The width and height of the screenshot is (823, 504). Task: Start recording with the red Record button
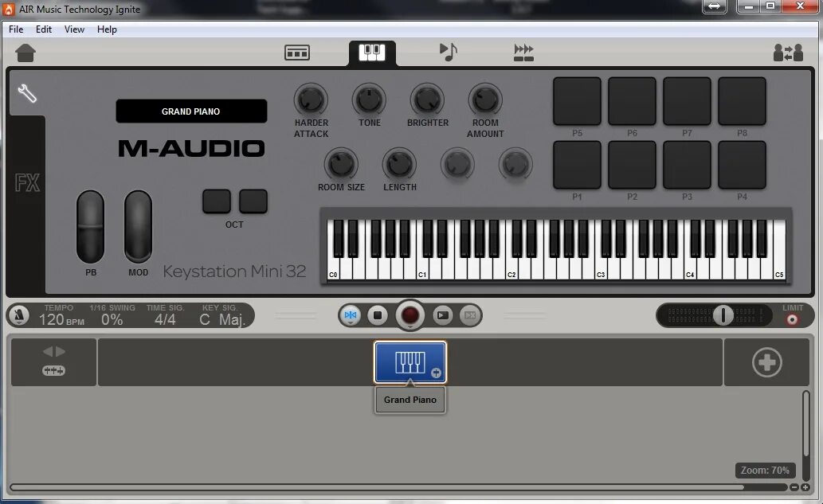[410, 315]
